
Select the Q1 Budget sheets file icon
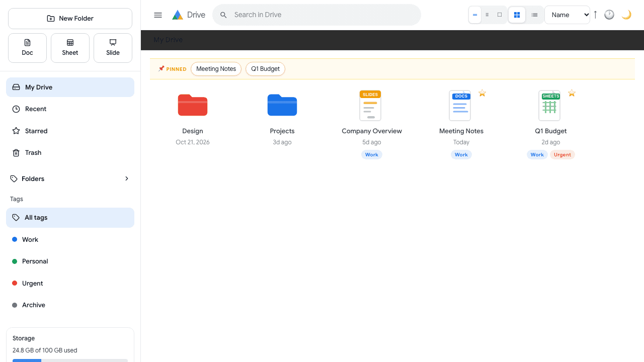549,106
